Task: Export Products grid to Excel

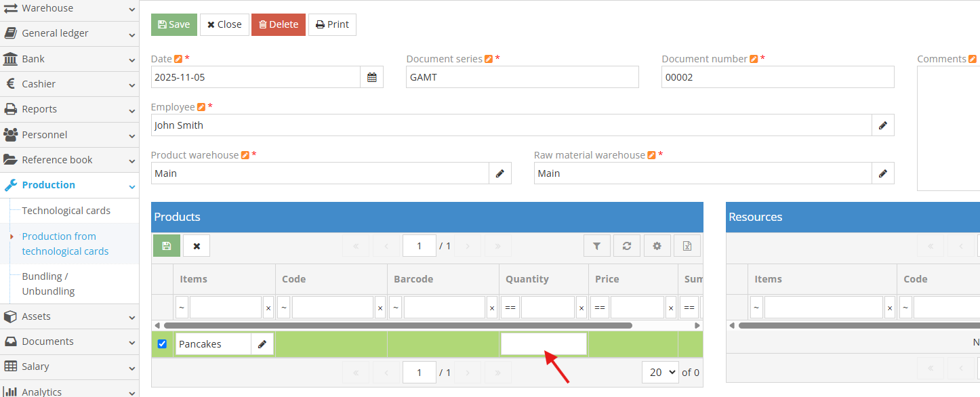Action: click(687, 245)
